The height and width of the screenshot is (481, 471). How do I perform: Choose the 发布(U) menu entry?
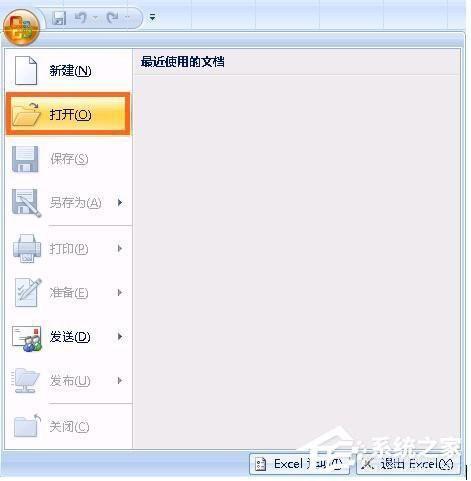click(x=68, y=381)
